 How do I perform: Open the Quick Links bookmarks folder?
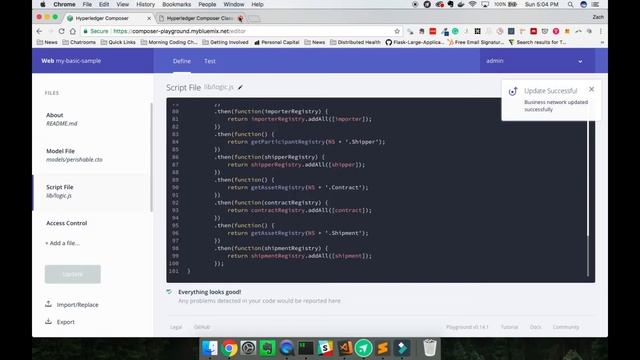coord(118,42)
